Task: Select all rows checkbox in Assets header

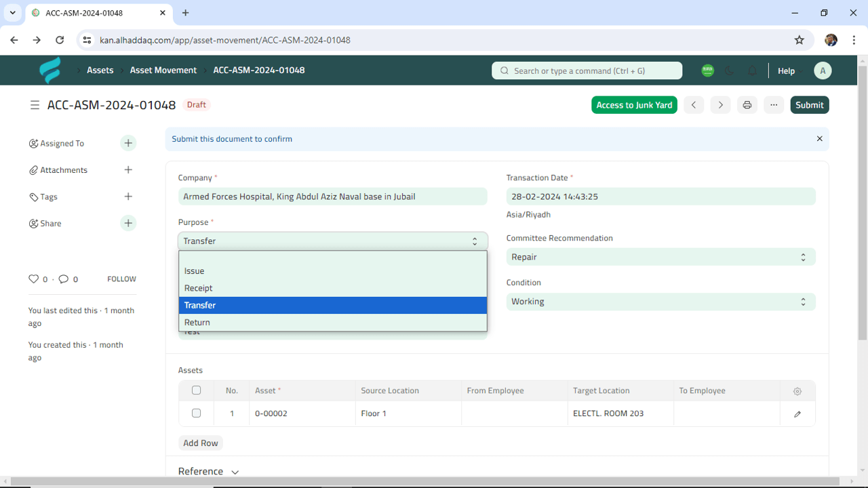Action: [196, 390]
